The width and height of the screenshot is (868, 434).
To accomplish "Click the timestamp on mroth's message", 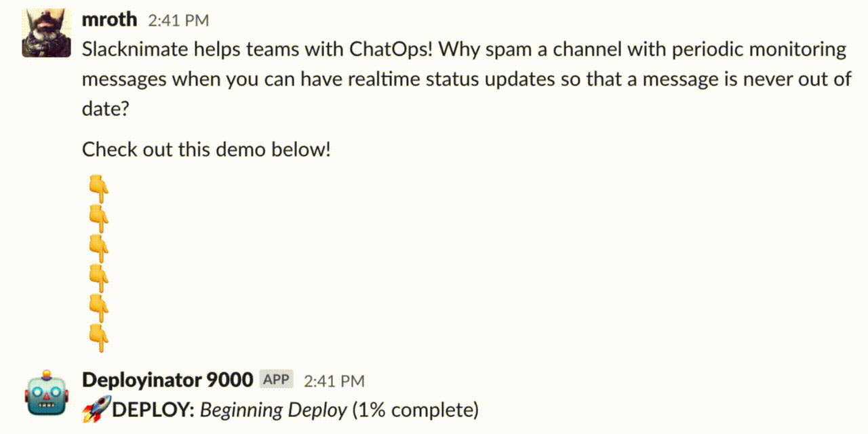I will (x=178, y=21).
